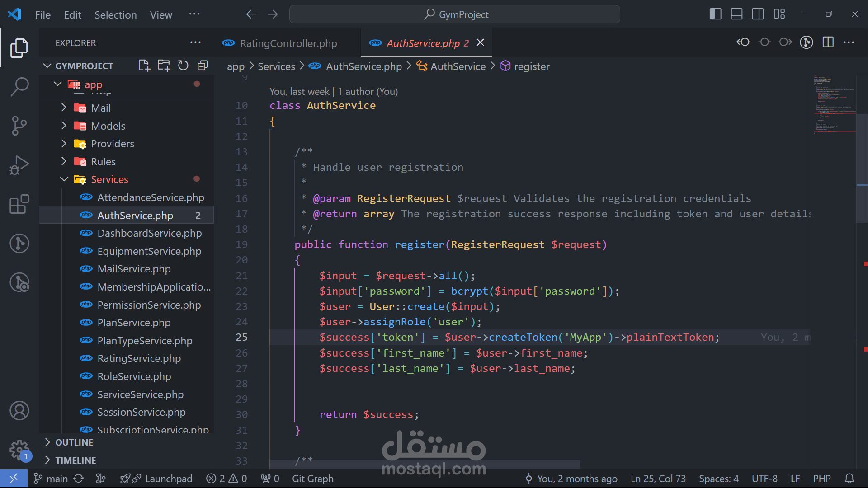The image size is (868, 488).
Task: Click the PHP language mode indicator
Action: (821, 479)
